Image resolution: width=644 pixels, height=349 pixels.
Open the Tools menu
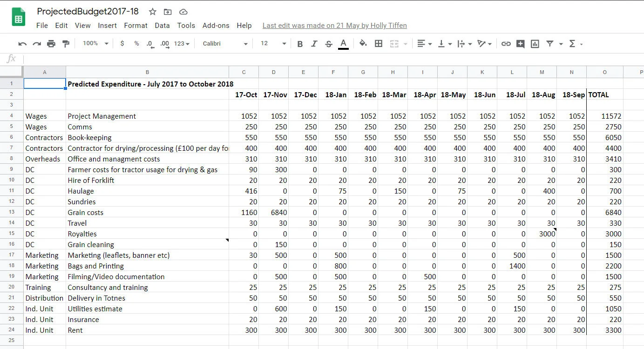coord(186,26)
